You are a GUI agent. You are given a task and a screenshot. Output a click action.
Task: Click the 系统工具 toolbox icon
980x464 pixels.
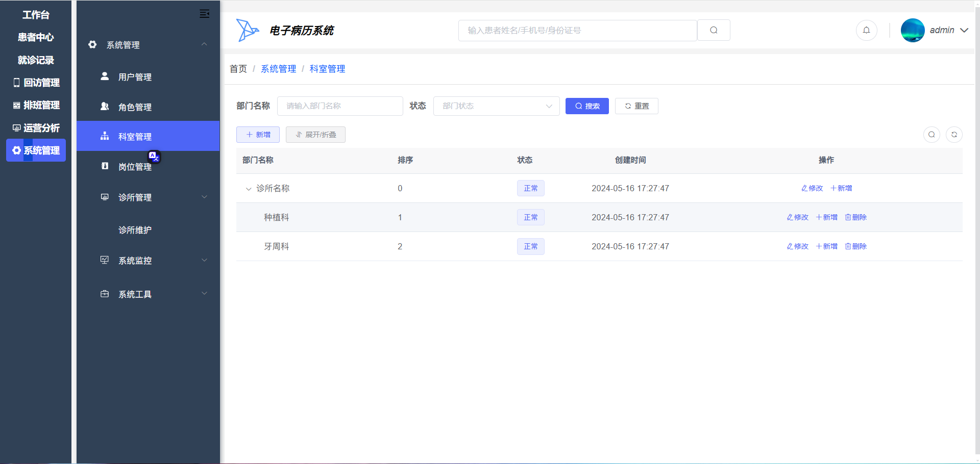(x=105, y=294)
